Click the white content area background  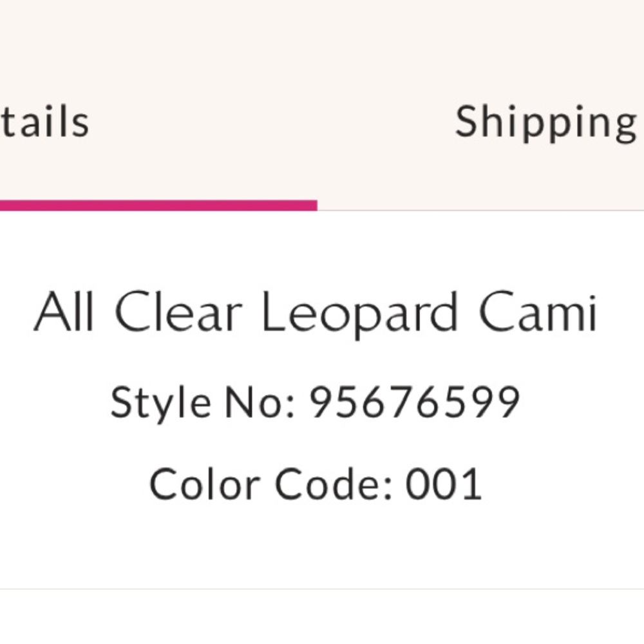[x=322, y=560]
